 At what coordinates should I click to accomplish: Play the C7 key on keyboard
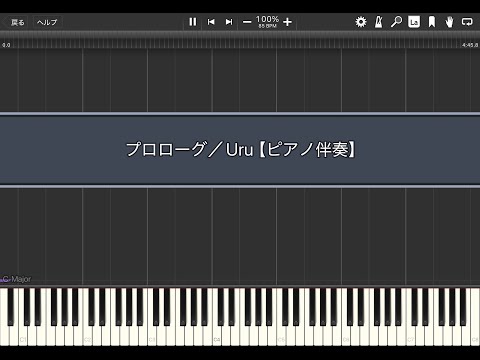click(411, 333)
